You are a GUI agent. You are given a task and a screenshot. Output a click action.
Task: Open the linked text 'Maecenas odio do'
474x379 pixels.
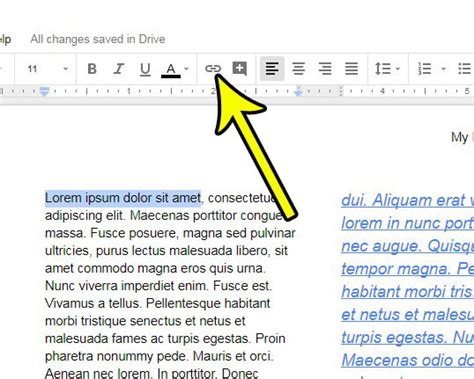[x=407, y=360]
